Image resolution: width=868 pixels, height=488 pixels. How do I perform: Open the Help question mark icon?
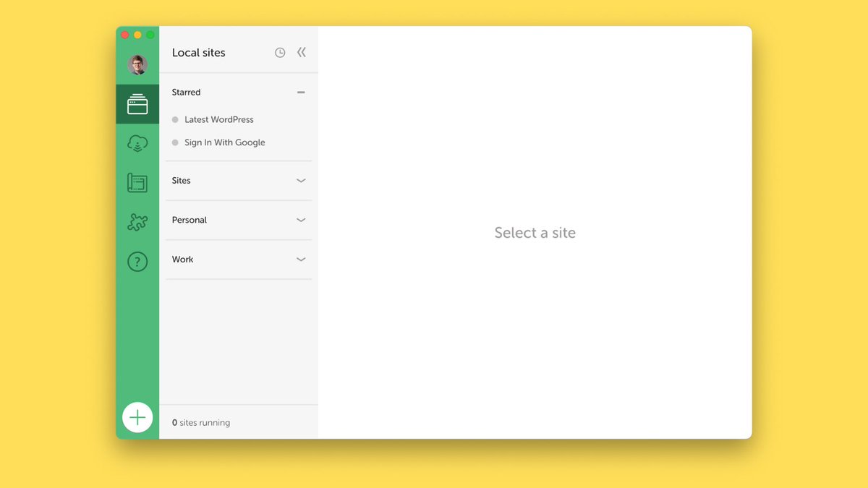click(x=137, y=262)
